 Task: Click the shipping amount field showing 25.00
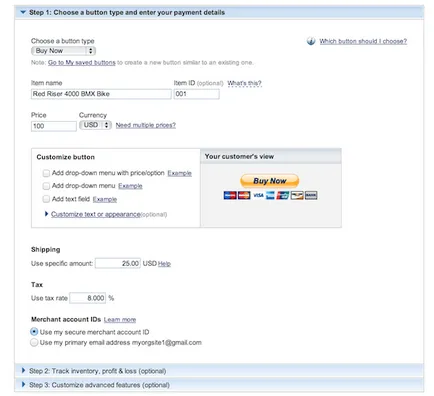tap(118, 263)
